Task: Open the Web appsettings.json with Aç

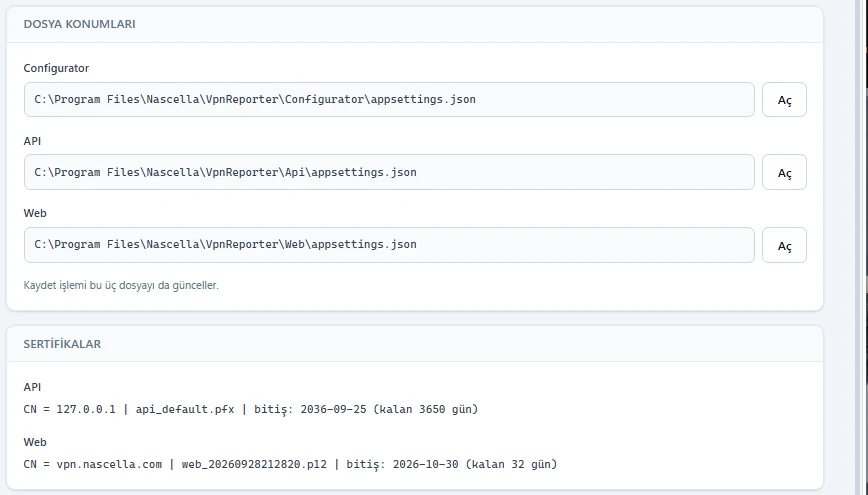Action: click(784, 245)
